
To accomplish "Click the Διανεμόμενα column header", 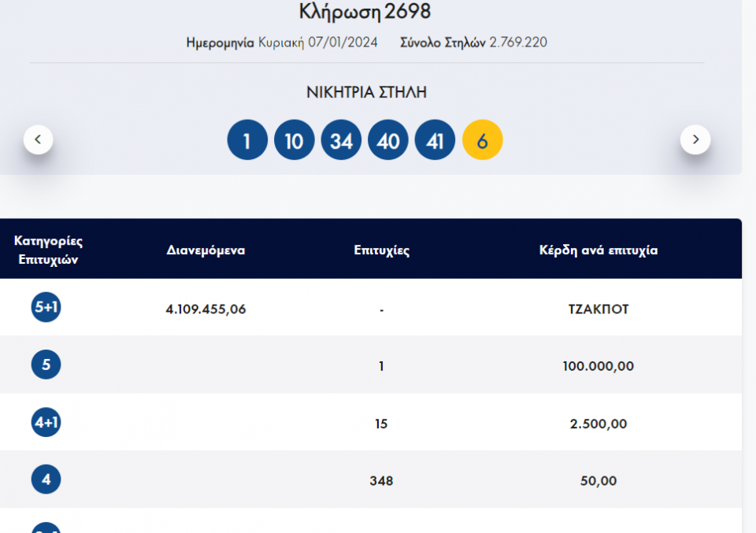I will pyautogui.click(x=206, y=250).
